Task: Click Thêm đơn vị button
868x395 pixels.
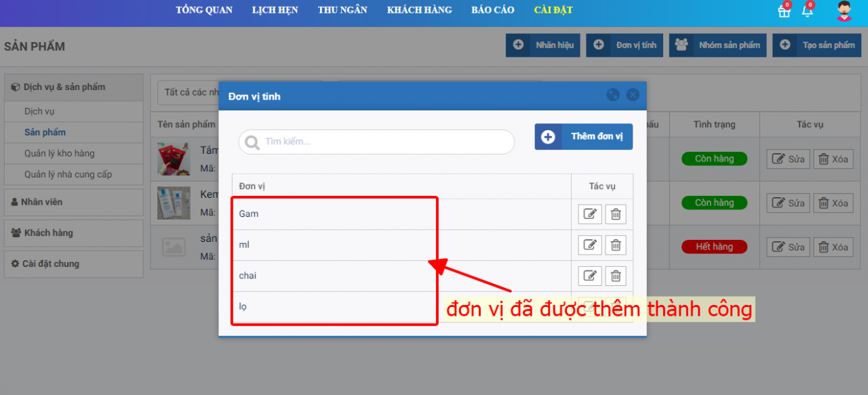Action: [583, 136]
